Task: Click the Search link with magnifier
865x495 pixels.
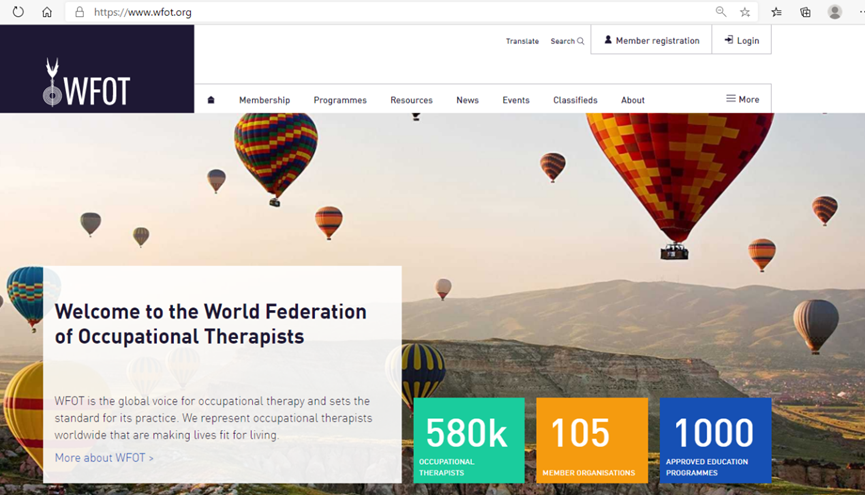Action: click(567, 41)
